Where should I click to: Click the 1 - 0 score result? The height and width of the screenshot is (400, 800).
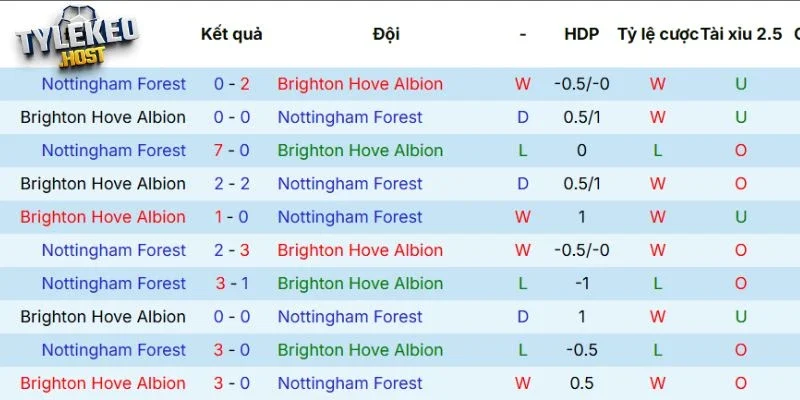(231, 217)
